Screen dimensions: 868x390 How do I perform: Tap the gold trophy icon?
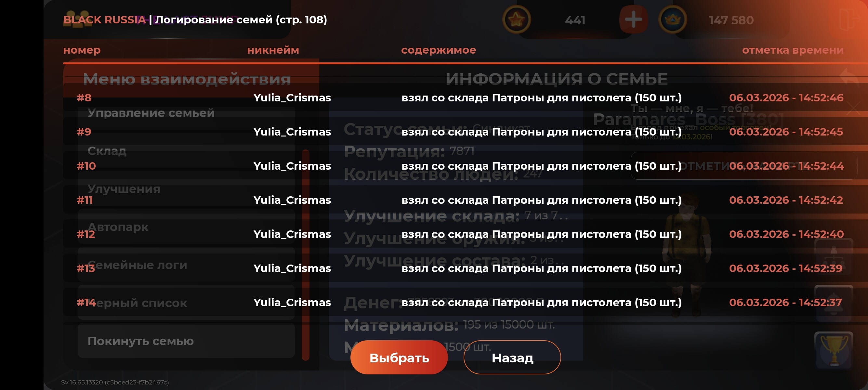[x=834, y=350]
